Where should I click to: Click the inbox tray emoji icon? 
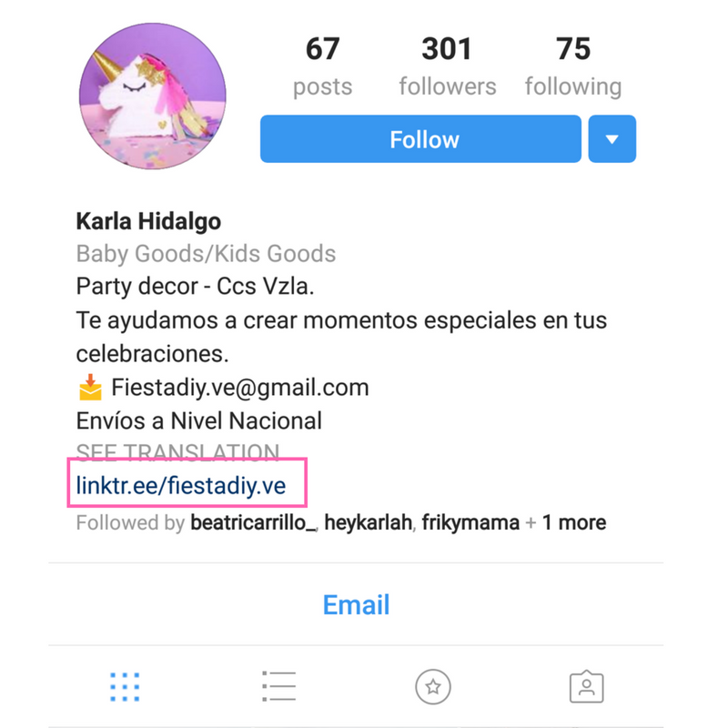click(90, 388)
